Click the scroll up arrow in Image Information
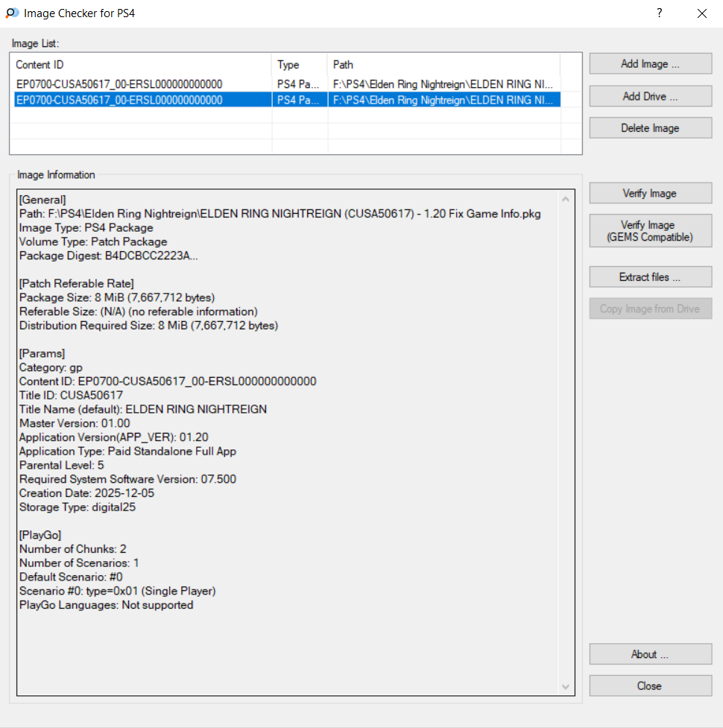 [x=565, y=200]
